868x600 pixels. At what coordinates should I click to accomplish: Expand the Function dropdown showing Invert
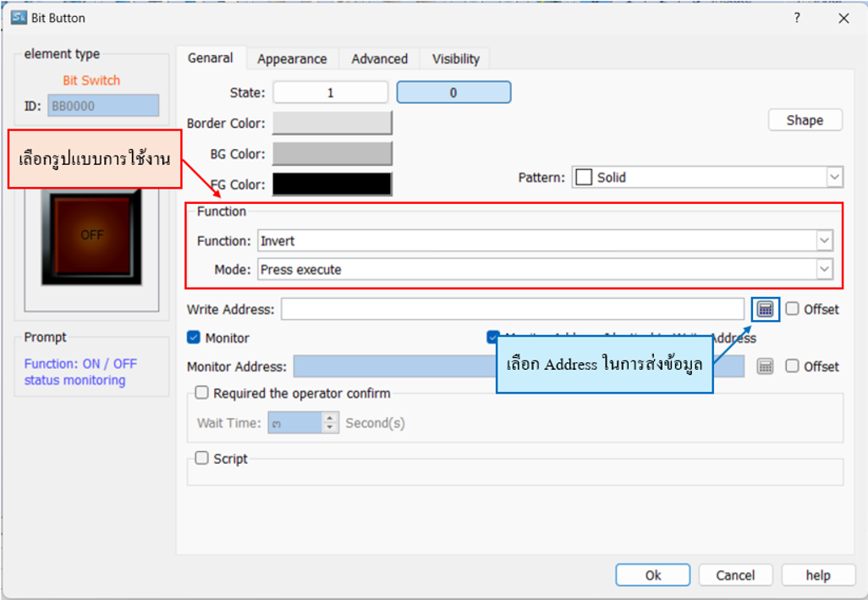824,241
